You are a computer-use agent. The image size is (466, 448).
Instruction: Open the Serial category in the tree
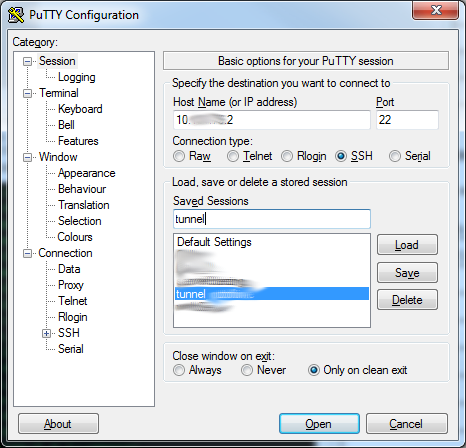click(70, 349)
